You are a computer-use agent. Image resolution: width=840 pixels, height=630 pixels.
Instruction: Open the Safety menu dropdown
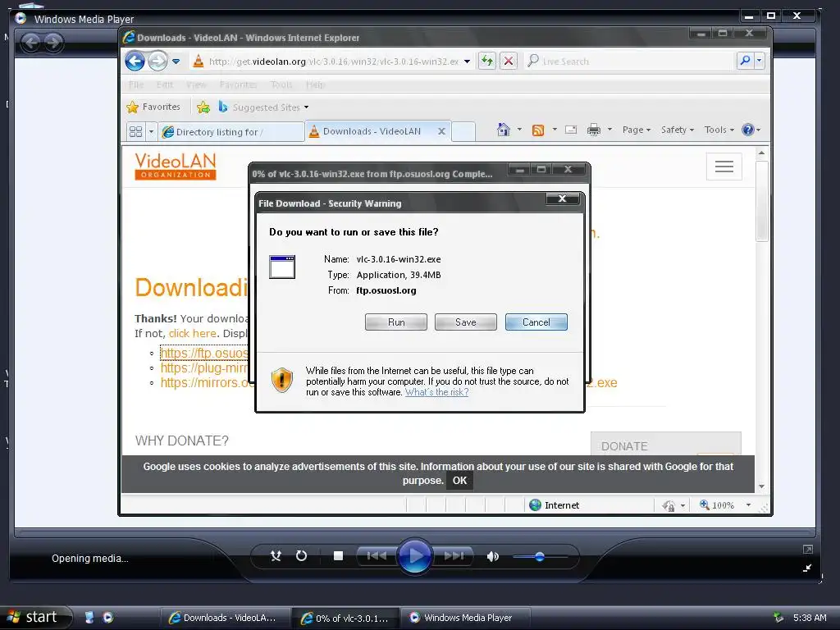point(677,130)
